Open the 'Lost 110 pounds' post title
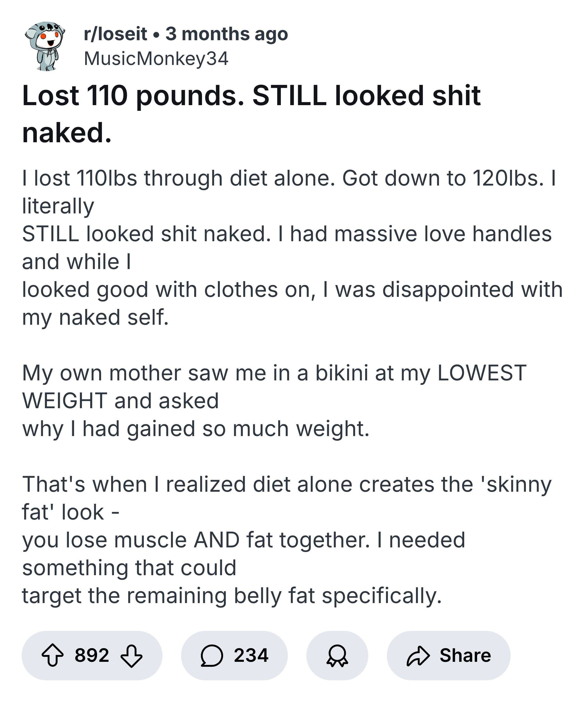This screenshot has height=702, width=588. 251,114
